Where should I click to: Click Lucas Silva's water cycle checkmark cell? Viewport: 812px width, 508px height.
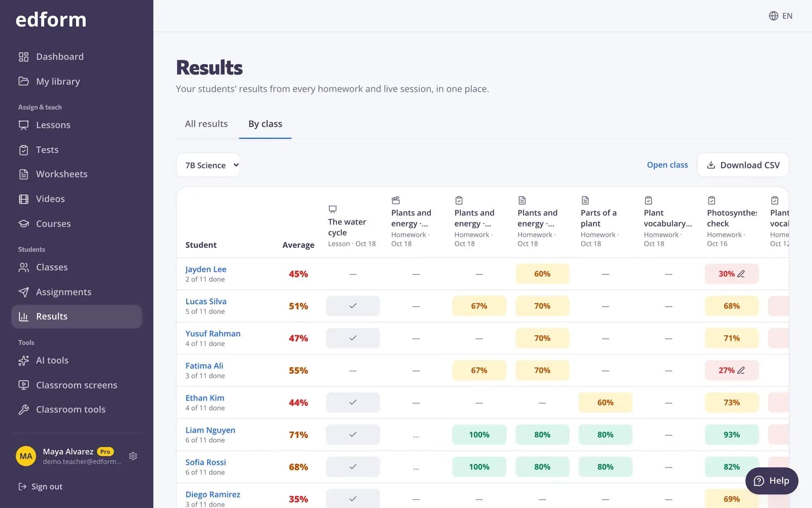353,306
